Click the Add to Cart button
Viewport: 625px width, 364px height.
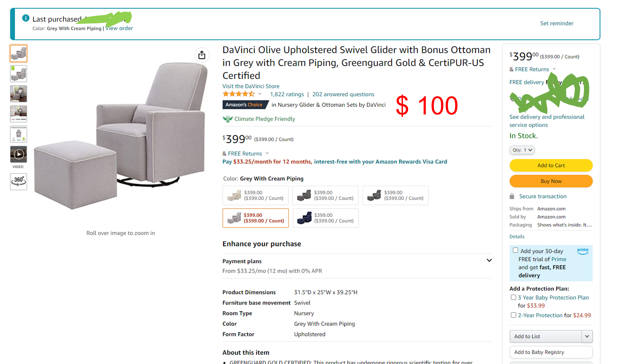(551, 165)
